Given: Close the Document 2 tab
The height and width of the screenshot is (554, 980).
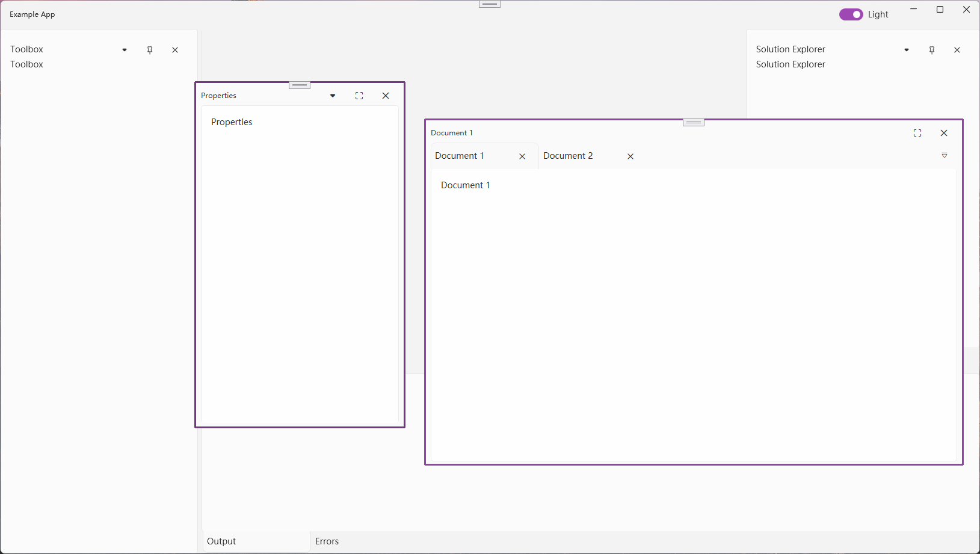Looking at the screenshot, I should pos(629,156).
